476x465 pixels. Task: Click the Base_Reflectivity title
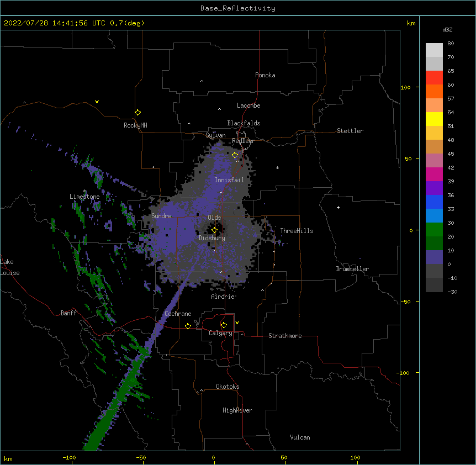238,8
